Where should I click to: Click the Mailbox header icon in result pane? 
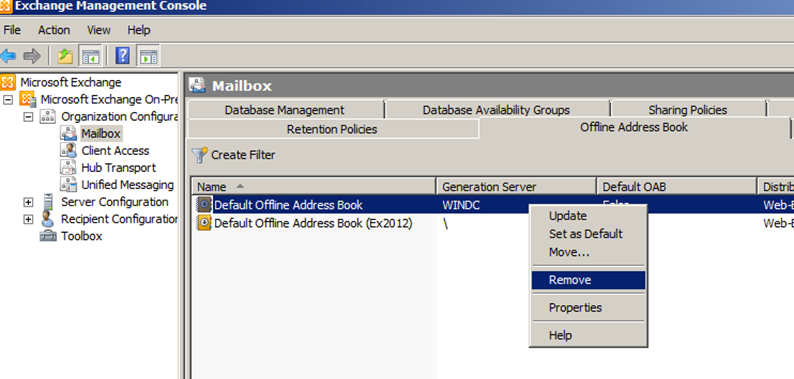coord(197,85)
